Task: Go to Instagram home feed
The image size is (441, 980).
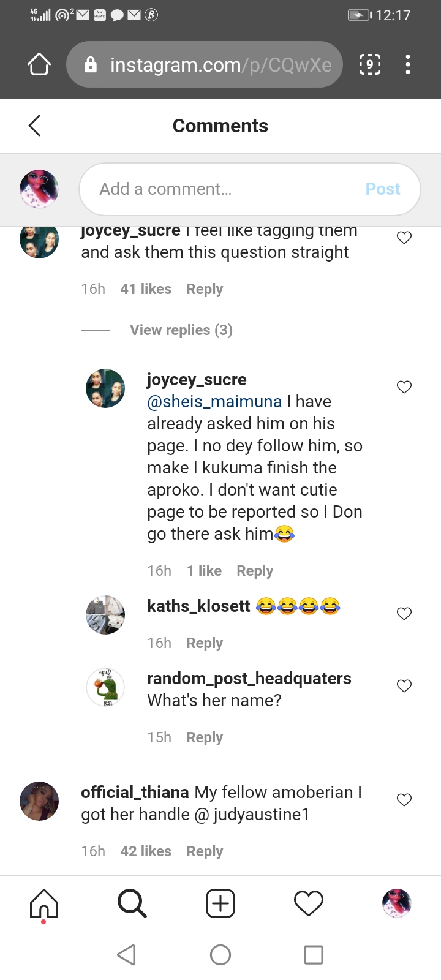Action: [44, 903]
